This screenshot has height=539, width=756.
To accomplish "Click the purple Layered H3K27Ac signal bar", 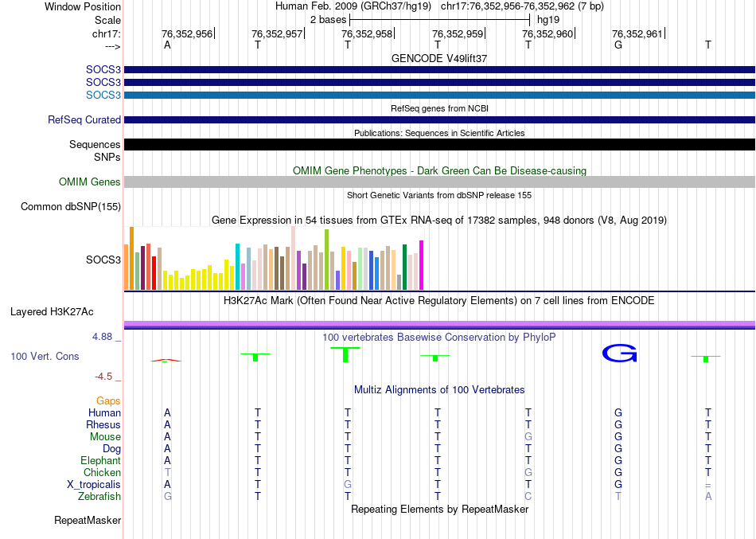I will (439, 325).
